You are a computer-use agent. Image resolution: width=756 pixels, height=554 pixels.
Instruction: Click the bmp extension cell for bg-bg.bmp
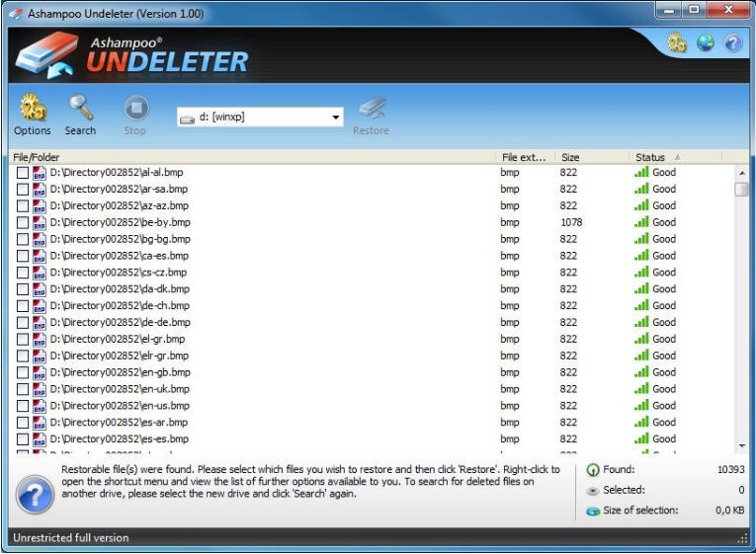tap(510, 239)
